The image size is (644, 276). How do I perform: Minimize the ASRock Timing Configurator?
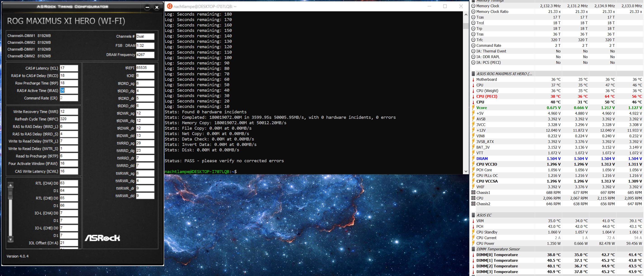pyautogui.click(x=147, y=7)
